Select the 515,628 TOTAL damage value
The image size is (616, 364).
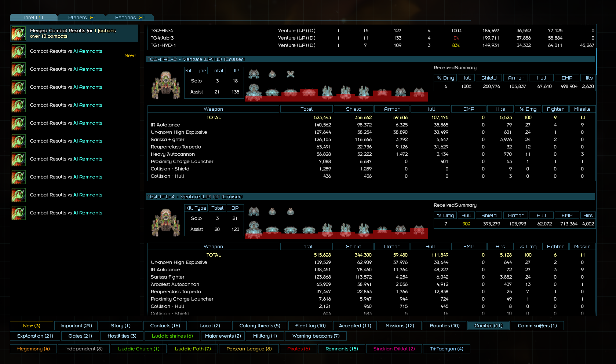click(x=322, y=255)
